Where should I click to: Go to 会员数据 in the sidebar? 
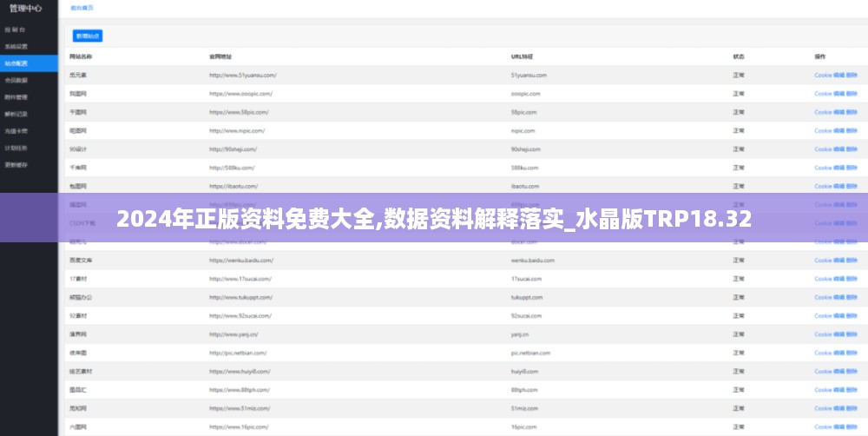tap(16, 80)
